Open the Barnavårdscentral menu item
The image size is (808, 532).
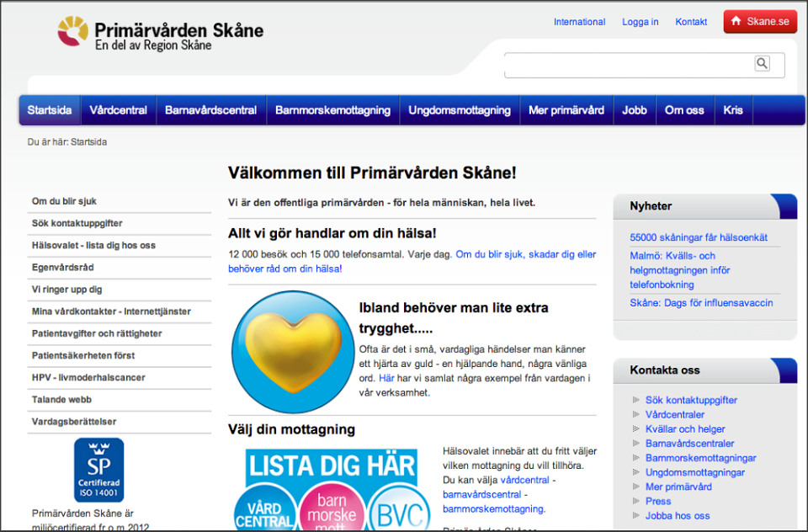point(210,109)
